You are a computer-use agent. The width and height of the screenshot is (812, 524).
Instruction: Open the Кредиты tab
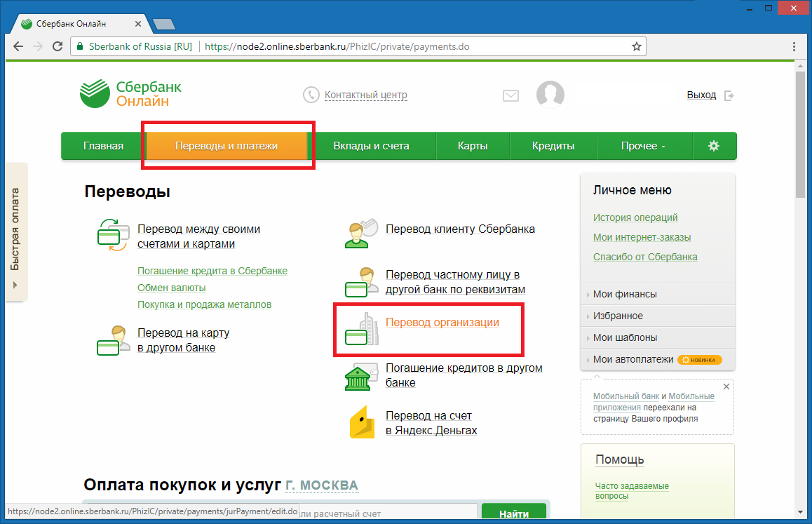pos(553,146)
